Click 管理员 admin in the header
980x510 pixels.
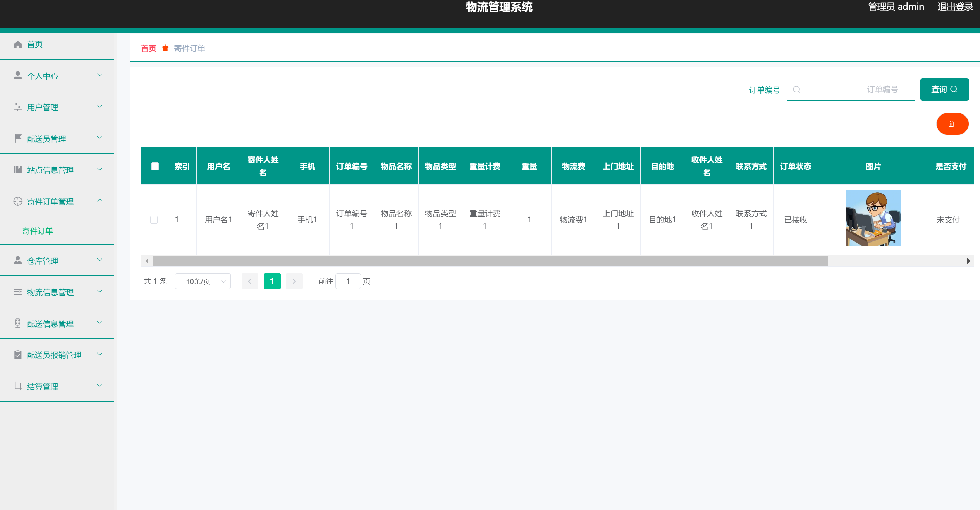point(896,7)
